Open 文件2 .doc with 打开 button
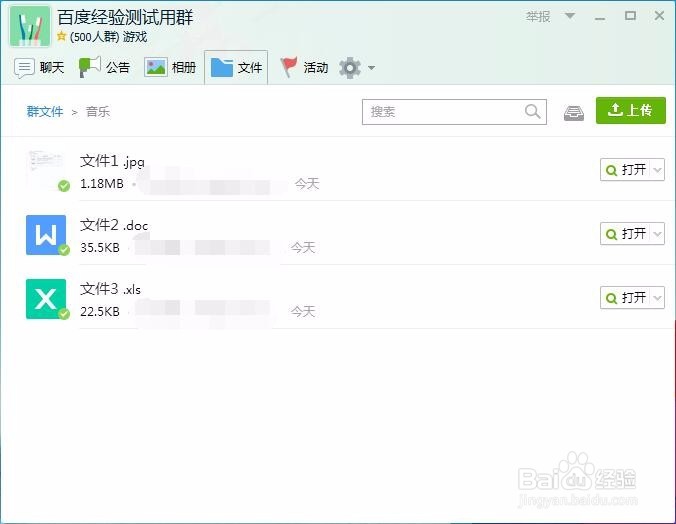The width and height of the screenshot is (676, 524). coord(626,234)
